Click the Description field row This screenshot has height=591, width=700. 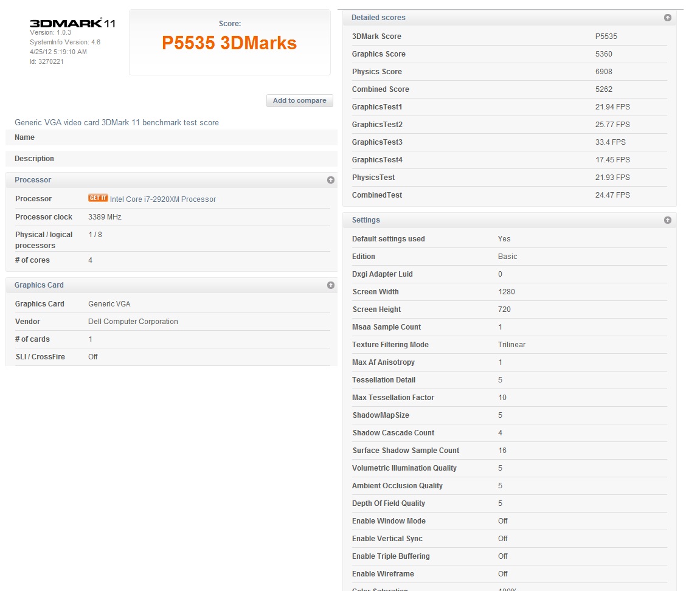coord(172,159)
